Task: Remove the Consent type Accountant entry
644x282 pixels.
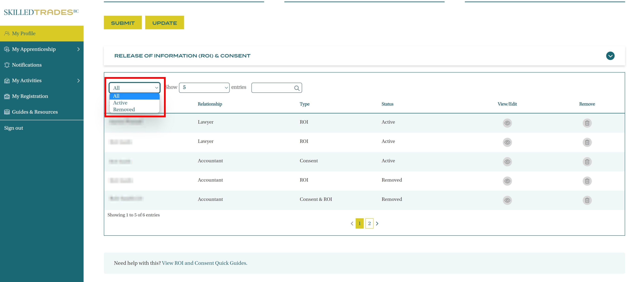Action: [x=587, y=162]
